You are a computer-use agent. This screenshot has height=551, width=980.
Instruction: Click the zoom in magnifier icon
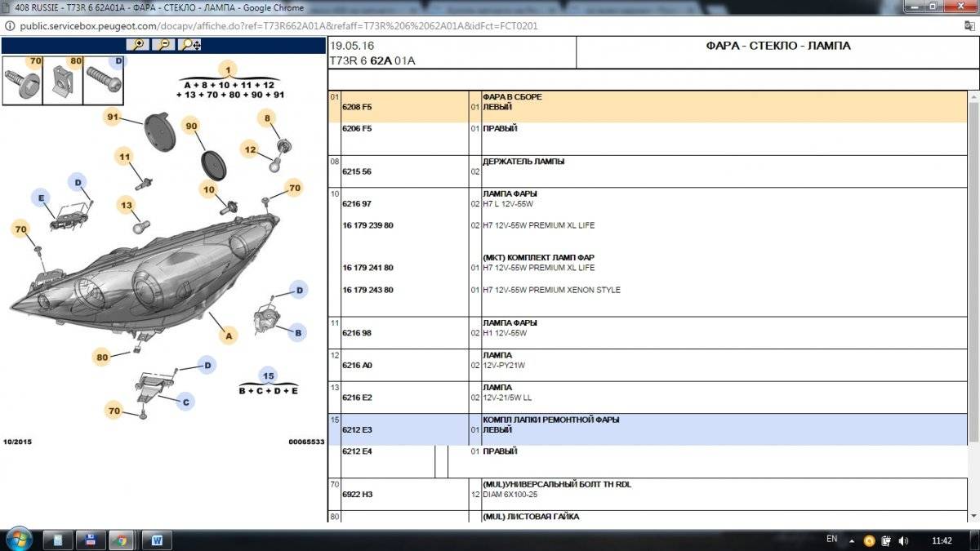[138, 45]
